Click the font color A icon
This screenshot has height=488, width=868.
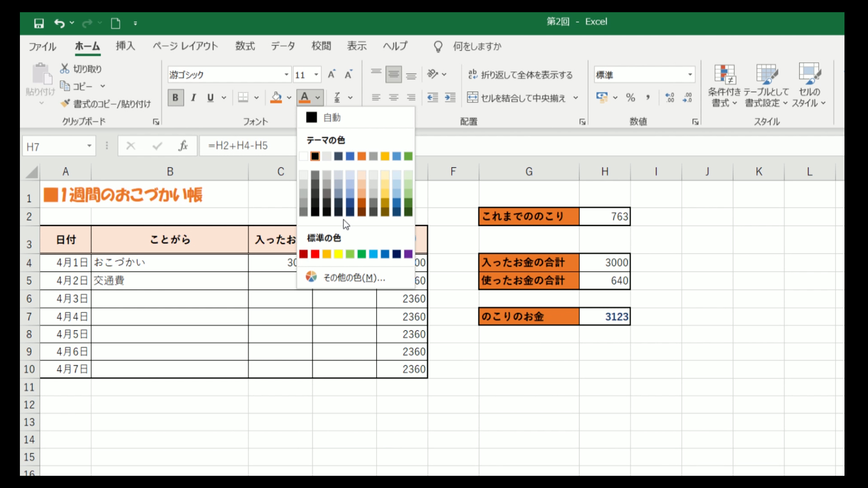tap(305, 97)
